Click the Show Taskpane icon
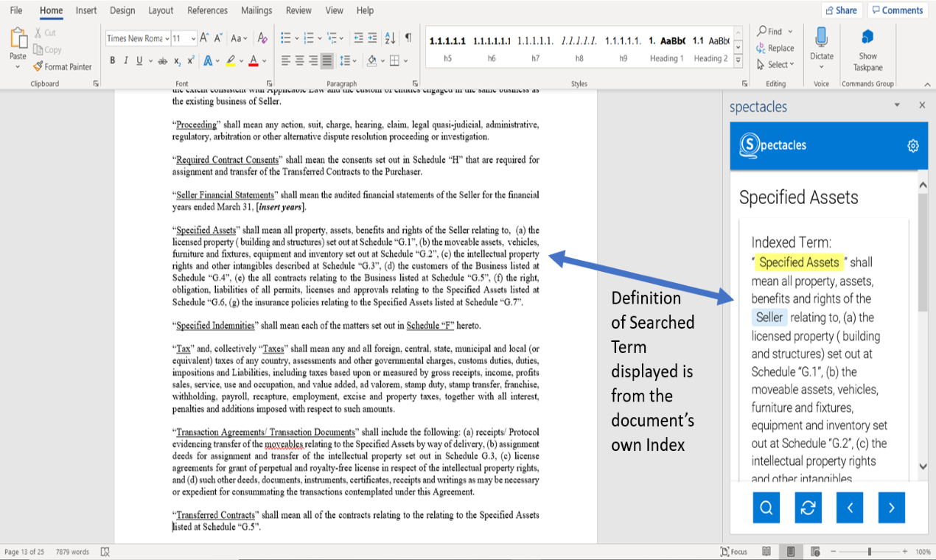Screen dimensions: 936x560 867,38
